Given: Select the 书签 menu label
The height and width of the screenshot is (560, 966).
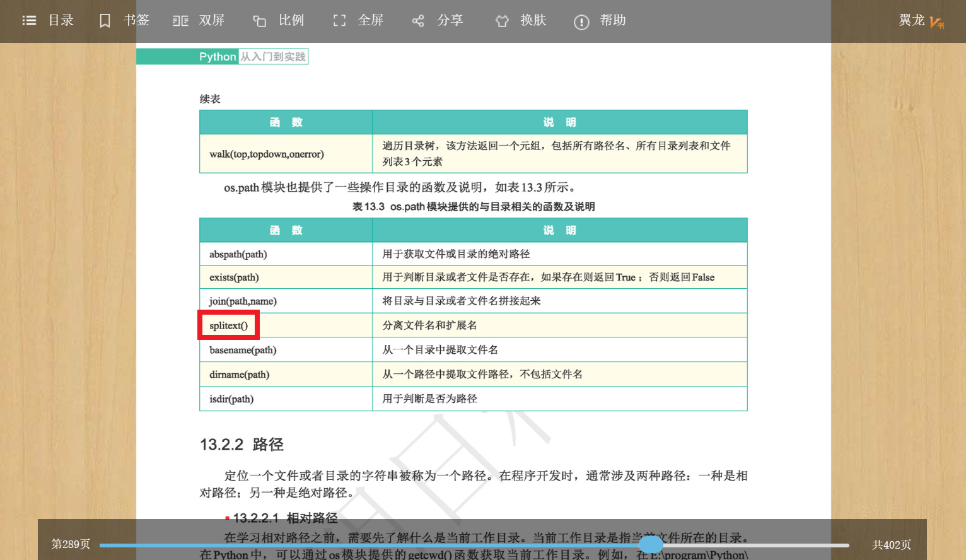Looking at the screenshot, I should 136,20.
